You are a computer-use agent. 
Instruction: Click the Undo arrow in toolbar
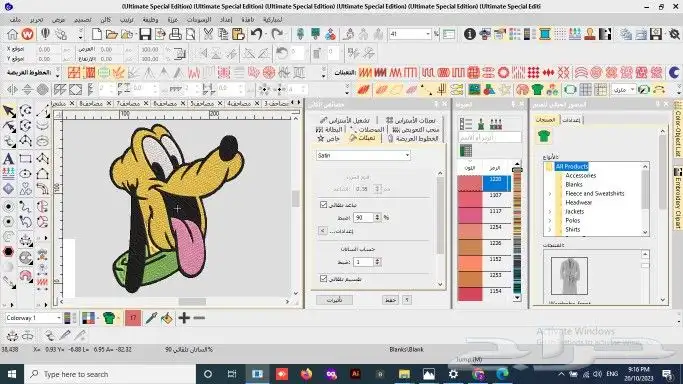point(257,34)
